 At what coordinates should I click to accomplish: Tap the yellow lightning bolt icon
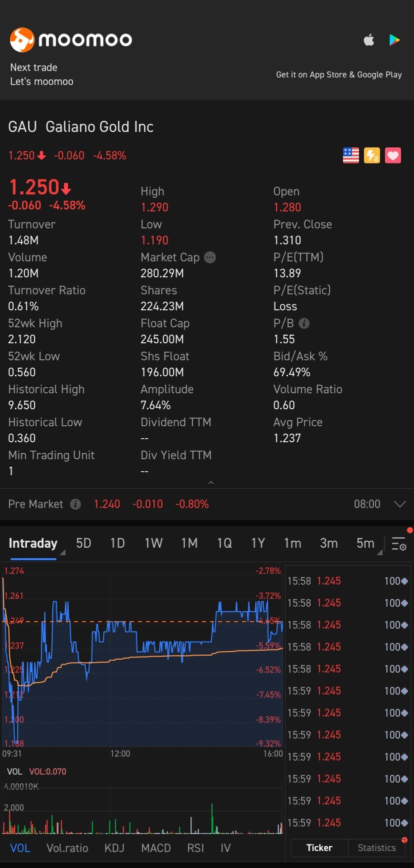click(372, 155)
